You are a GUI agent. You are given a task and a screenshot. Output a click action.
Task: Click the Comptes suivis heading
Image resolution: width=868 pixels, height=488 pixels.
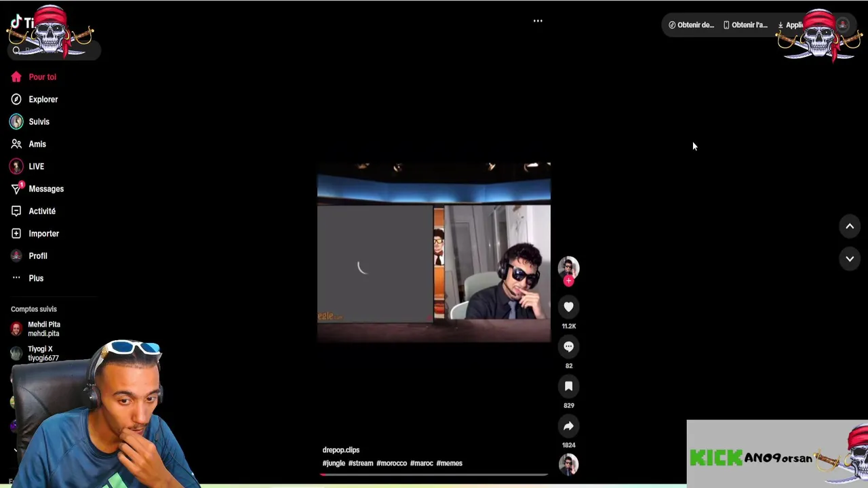point(34,309)
